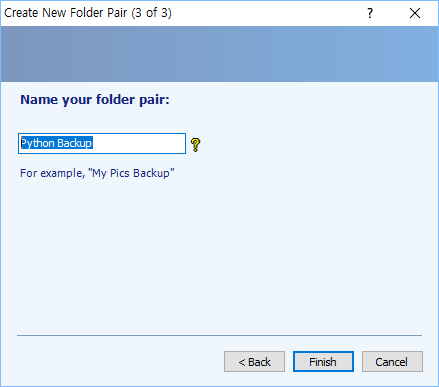This screenshot has height=387, width=439.
Task: Click the "Name your folder pair:" heading
Action: [95, 100]
